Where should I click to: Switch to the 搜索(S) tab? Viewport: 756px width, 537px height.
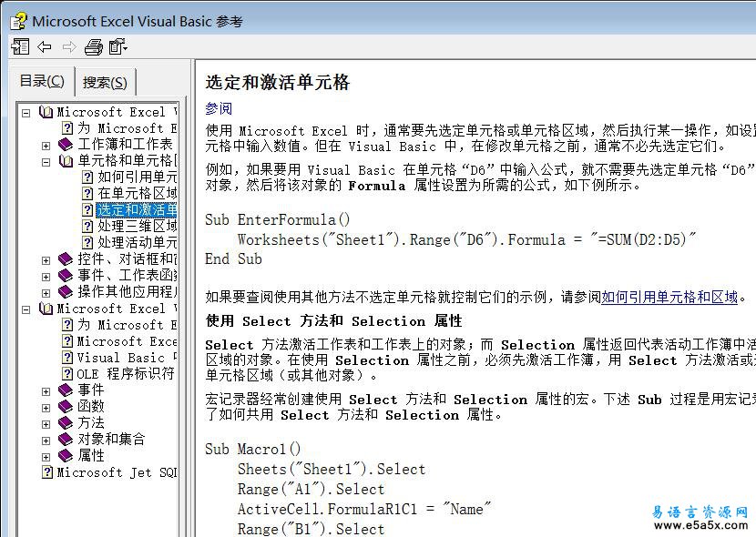pyautogui.click(x=105, y=82)
